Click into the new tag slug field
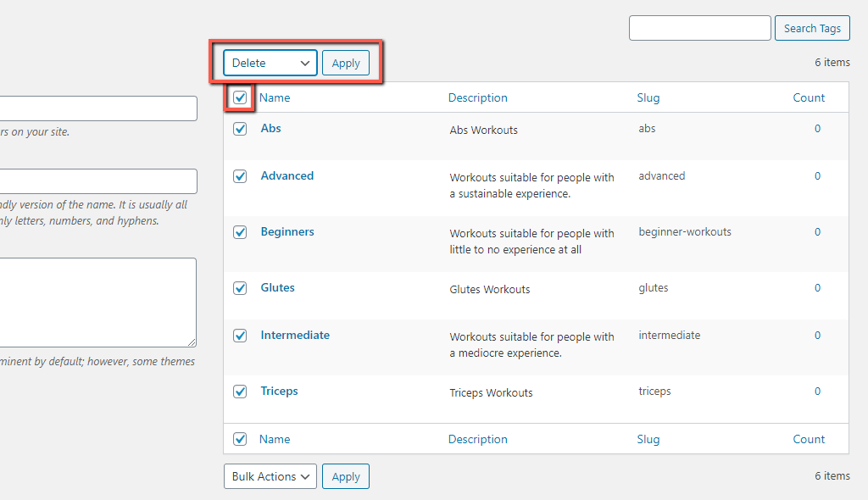Viewport: 868px width, 500px height. point(98,181)
